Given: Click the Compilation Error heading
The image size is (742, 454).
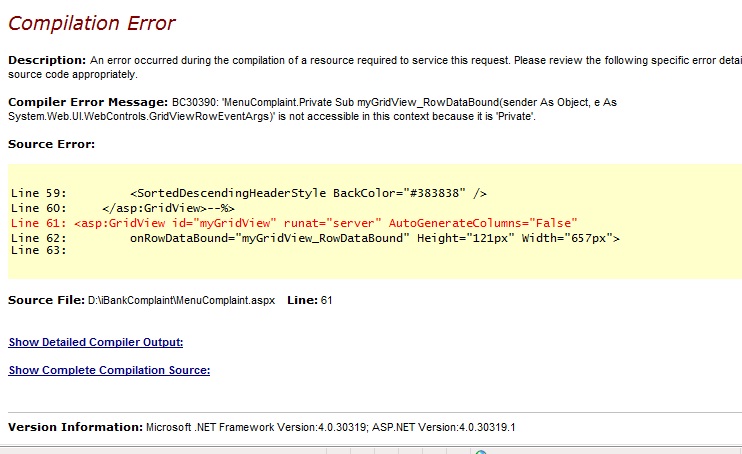Looking at the screenshot, I should pos(92,23).
